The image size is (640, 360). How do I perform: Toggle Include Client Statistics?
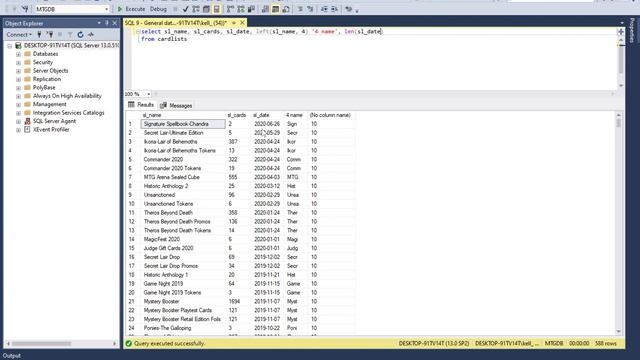251,9
